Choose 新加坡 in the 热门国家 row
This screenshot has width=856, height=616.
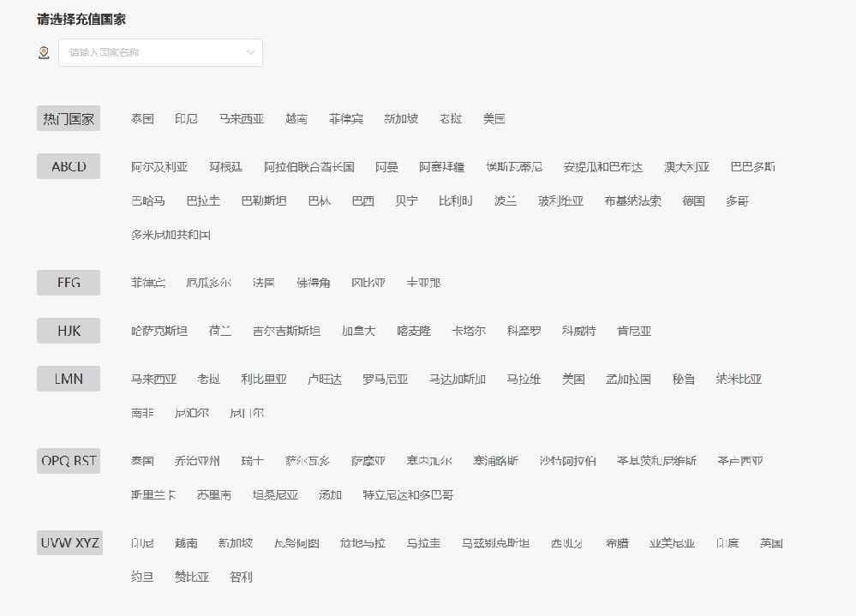(401, 118)
